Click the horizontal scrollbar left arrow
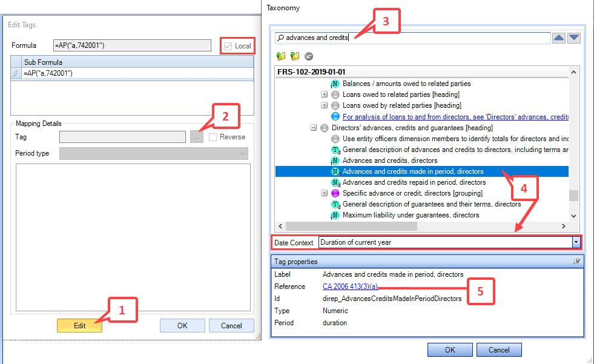 click(x=280, y=226)
